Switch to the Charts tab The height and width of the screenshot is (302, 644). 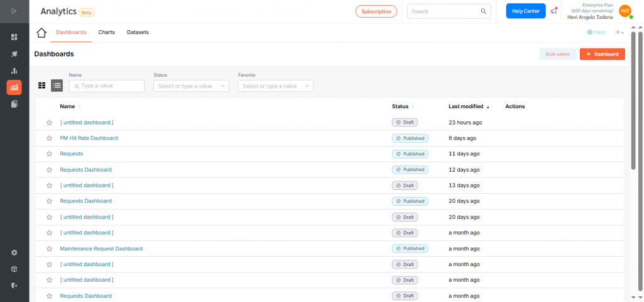[106, 32]
